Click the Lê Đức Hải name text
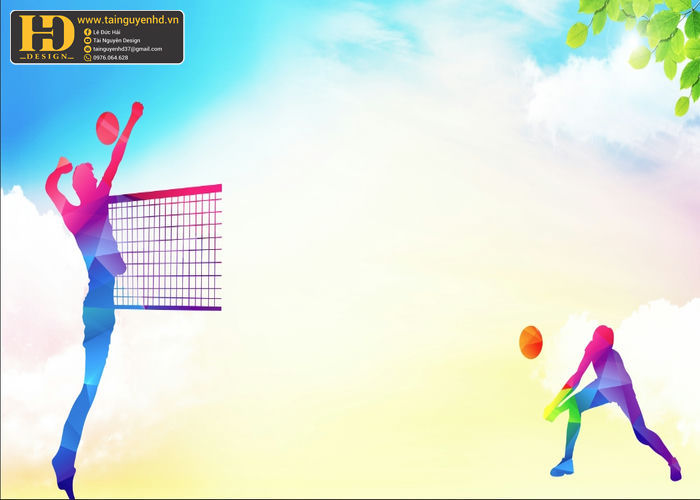The image size is (700, 500). tap(107, 32)
